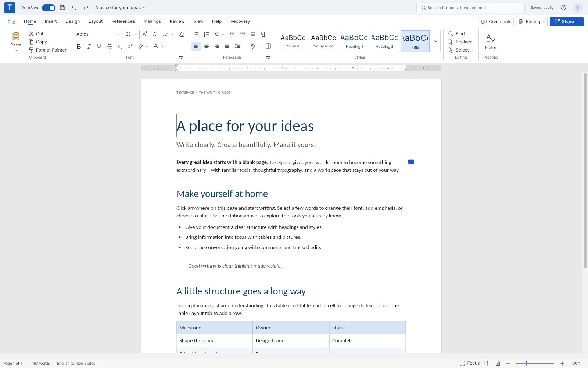
Task: Open the Comments pane button
Action: point(496,22)
